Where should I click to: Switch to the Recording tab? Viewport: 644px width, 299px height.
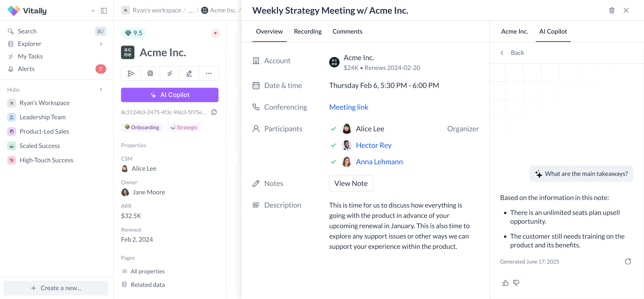coord(308,31)
